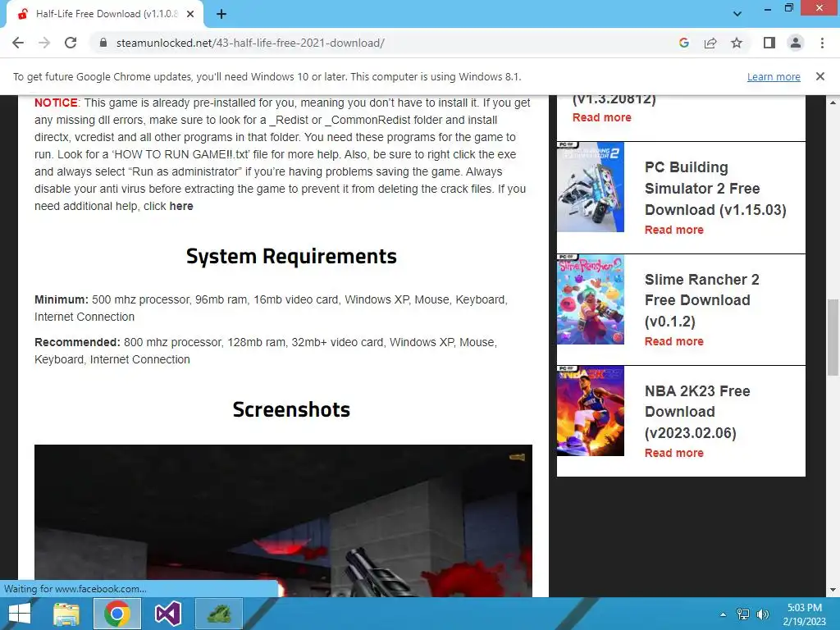Click the 'here' help link
The height and width of the screenshot is (630, 840).
181,206
